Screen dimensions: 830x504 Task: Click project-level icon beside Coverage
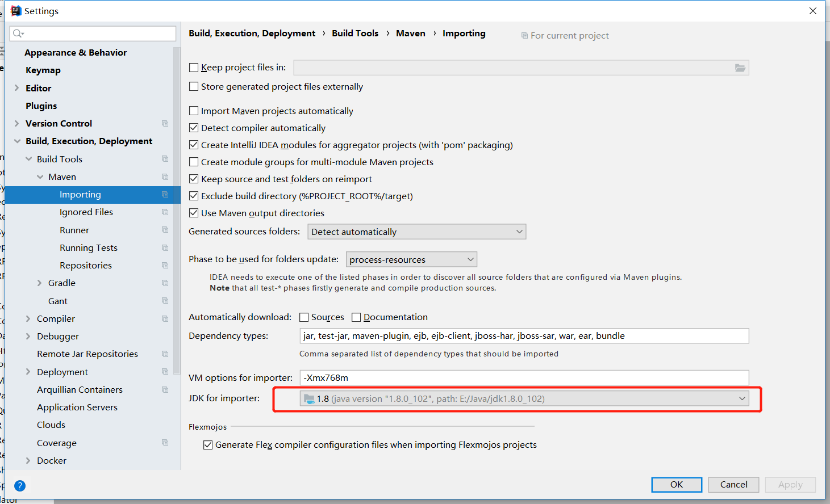tap(165, 443)
